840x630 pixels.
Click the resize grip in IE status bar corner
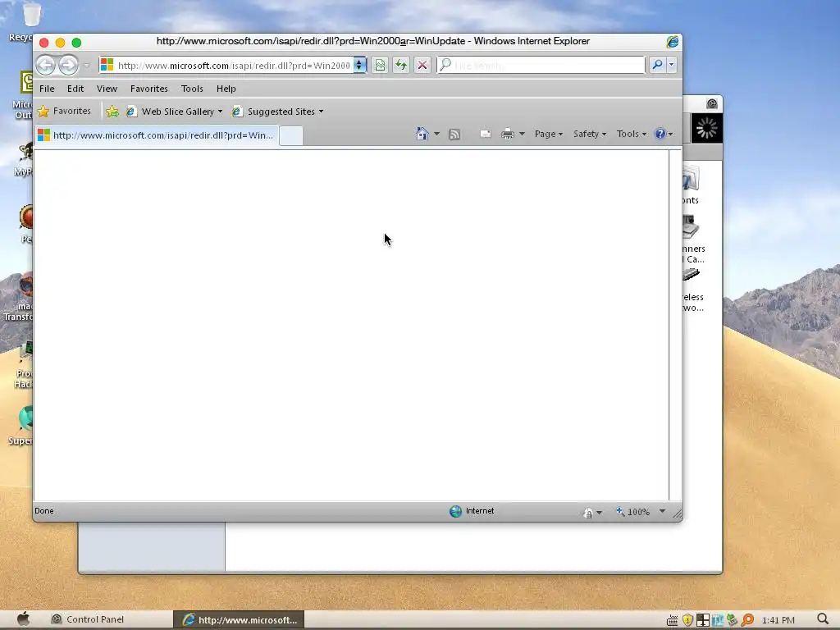point(677,514)
